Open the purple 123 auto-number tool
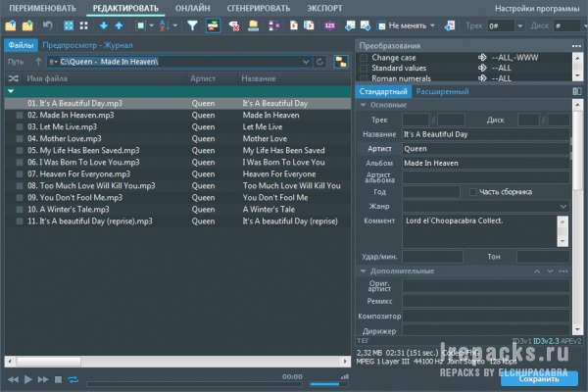The image size is (588, 392). 329,25
